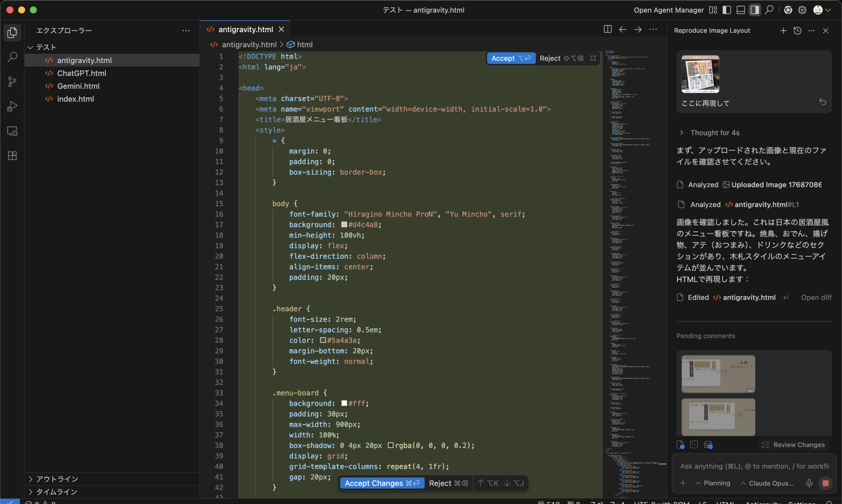Click the microphone icon in chat input
The image size is (842, 504).
pos(809,483)
